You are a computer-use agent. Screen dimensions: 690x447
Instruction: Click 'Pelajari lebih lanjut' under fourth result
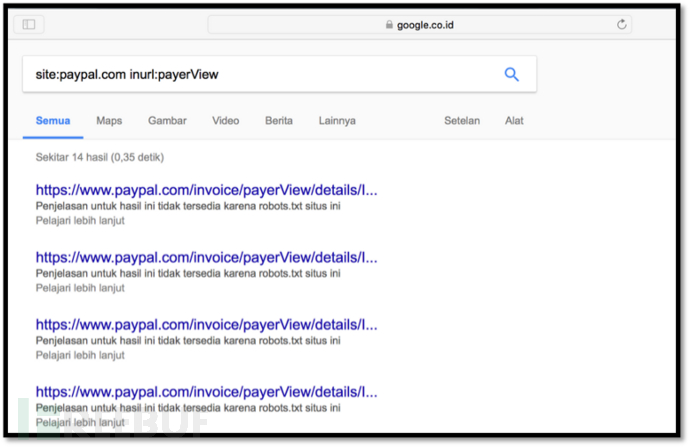[x=80, y=422]
